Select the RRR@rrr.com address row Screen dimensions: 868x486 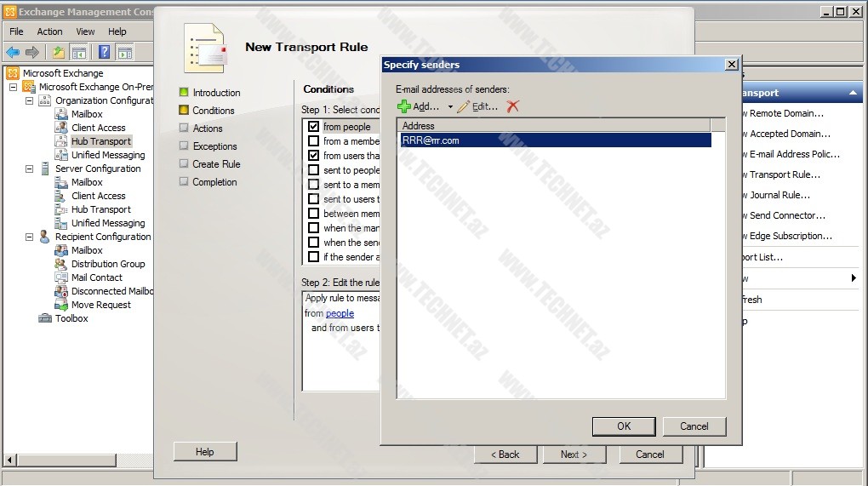[553, 140]
